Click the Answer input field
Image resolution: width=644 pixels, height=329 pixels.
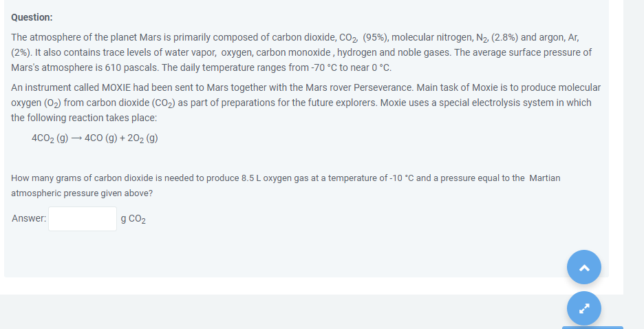(83, 219)
